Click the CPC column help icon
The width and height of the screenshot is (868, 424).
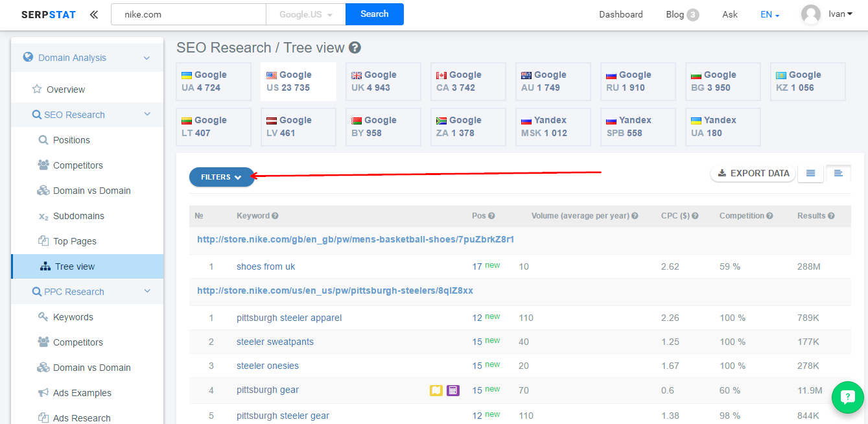pos(696,216)
